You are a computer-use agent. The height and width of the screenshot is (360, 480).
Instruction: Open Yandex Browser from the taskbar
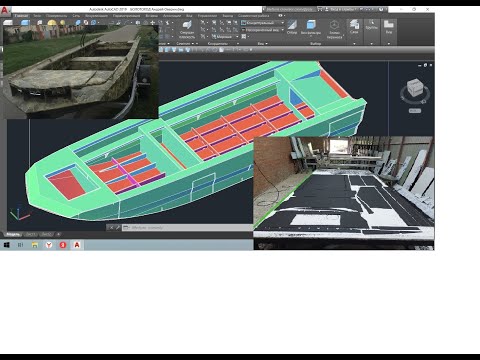pos(49,245)
